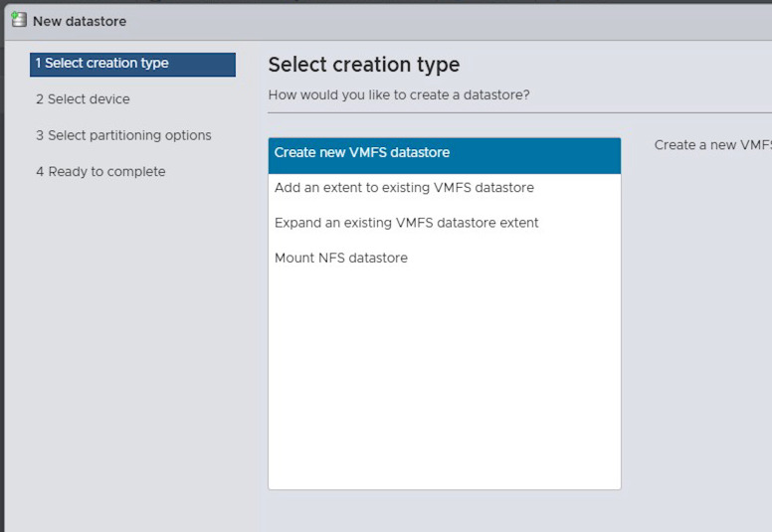Select Mount NFS datastore option
772x532 pixels.
tap(444, 258)
